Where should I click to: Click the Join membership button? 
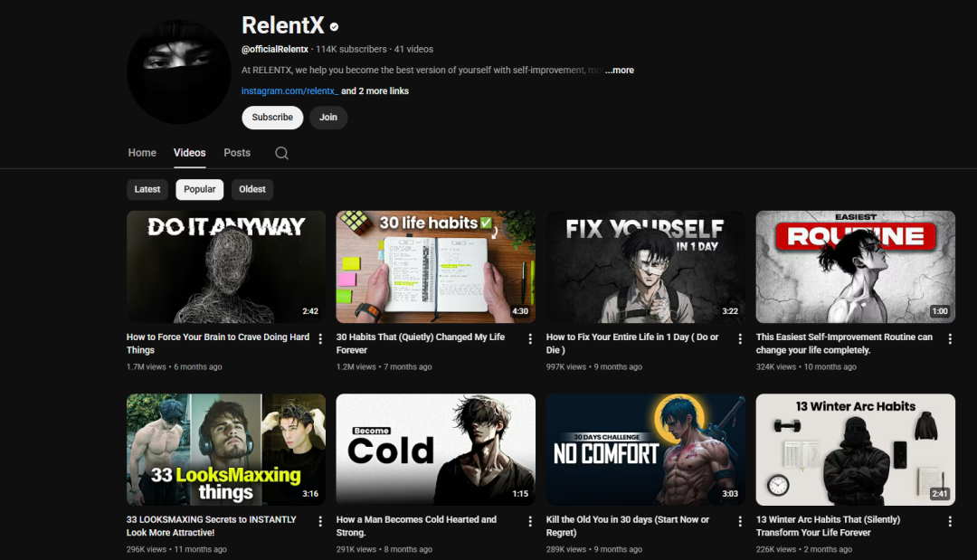[x=328, y=118]
